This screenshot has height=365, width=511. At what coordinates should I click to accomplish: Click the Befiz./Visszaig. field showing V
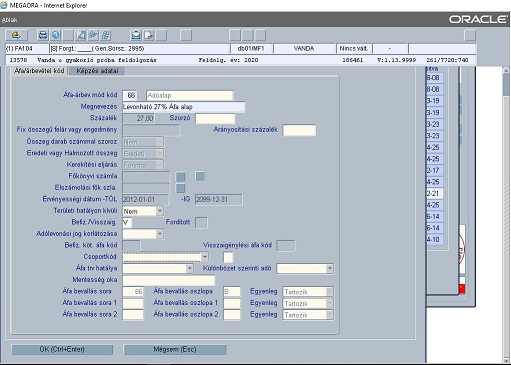pyautogui.click(x=127, y=222)
